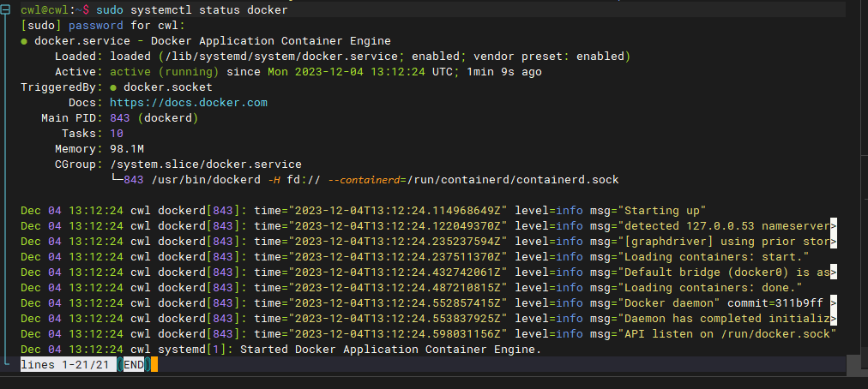Click the 'Main PID:' label
The image size is (868, 389).
(x=72, y=118)
